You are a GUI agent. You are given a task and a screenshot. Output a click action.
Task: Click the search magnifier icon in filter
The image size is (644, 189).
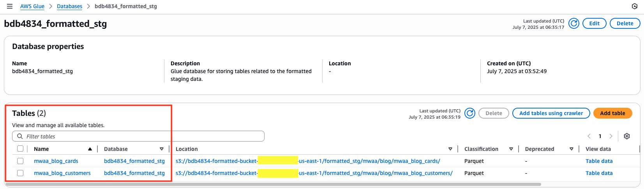pyautogui.click(x=20, y=136)
